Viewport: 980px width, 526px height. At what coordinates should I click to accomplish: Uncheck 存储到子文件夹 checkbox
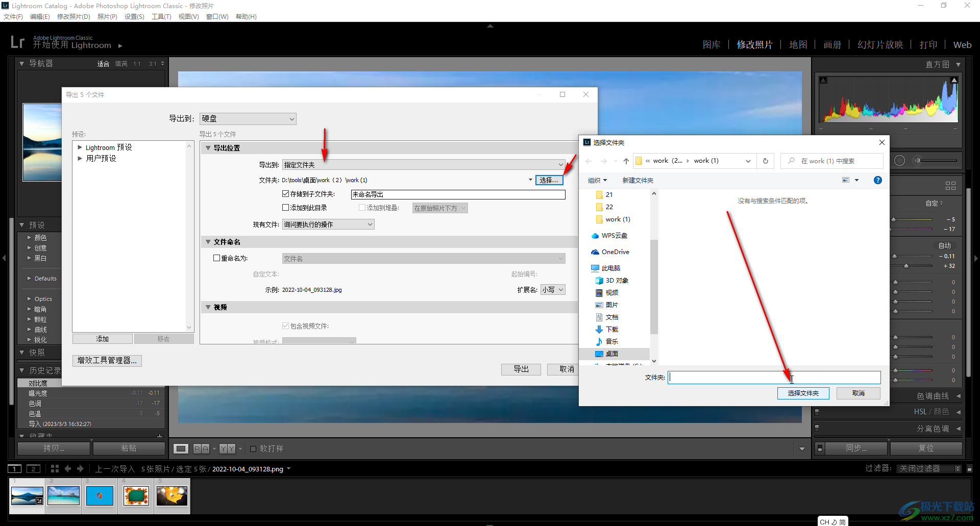pos(286,194)
